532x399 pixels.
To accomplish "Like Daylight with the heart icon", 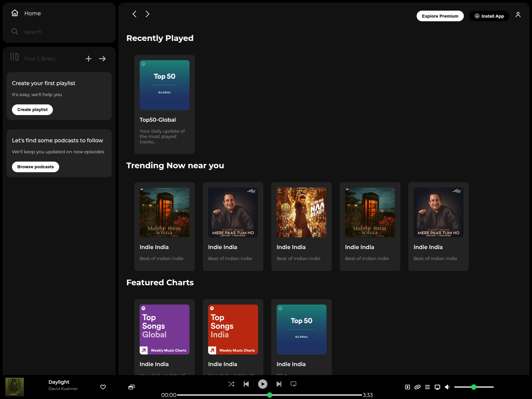I will point(103,387).
